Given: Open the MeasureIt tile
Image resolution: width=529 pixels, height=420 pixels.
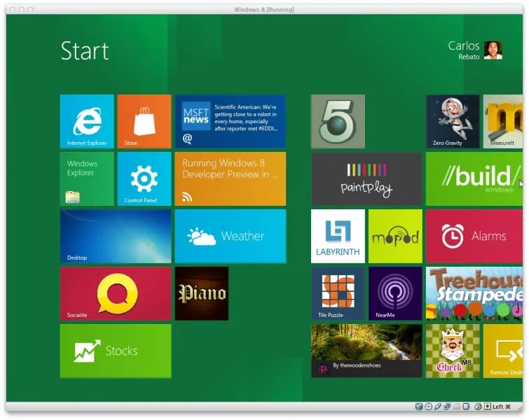Looking at the screenshot, I should [x=502, y=121].
